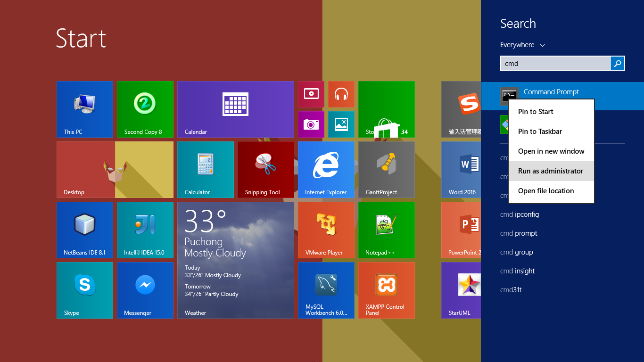The height and width of the screenshot is (362, 644).
Task: Open the NetBeans IDE 8.1 tile
Action: 85,230
